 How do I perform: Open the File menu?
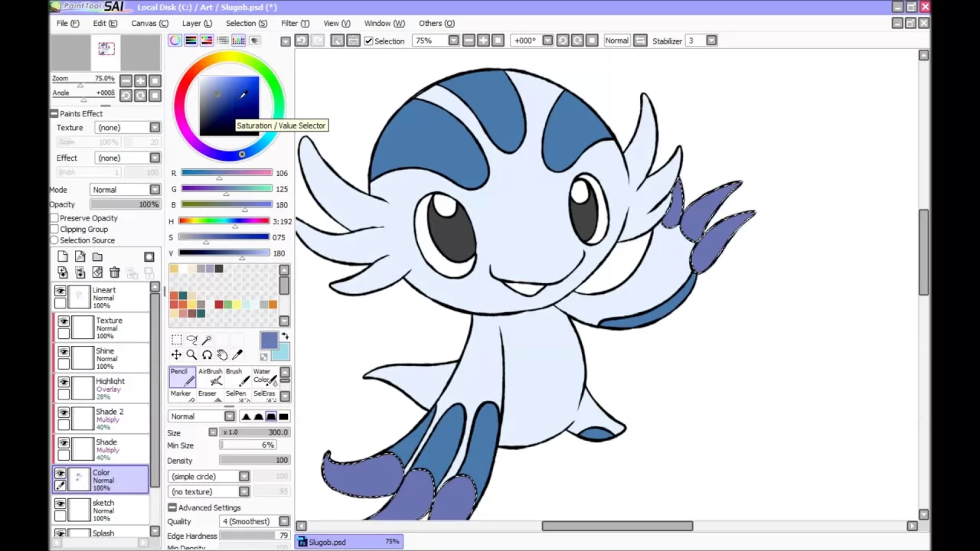coord(67,23)
